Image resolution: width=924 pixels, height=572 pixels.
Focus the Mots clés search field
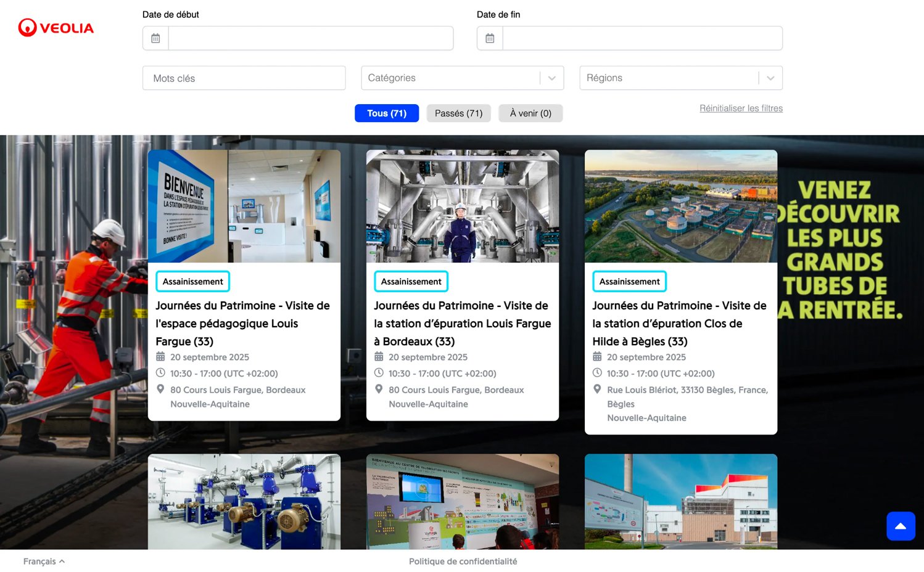coord(244,78)
